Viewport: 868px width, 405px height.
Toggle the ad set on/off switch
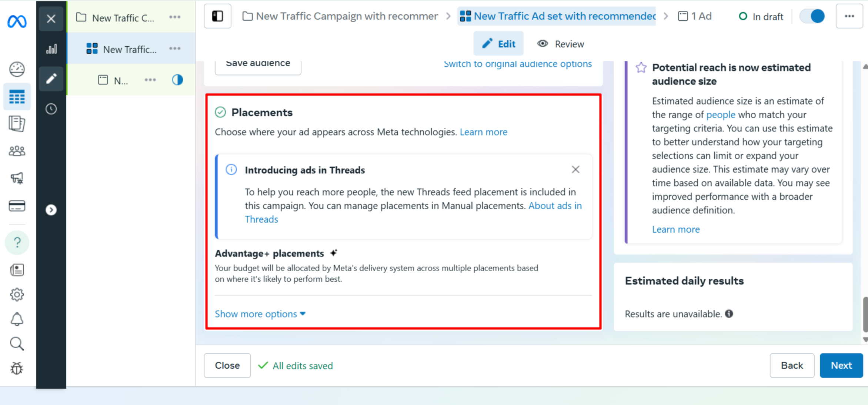tap(812, 16)
